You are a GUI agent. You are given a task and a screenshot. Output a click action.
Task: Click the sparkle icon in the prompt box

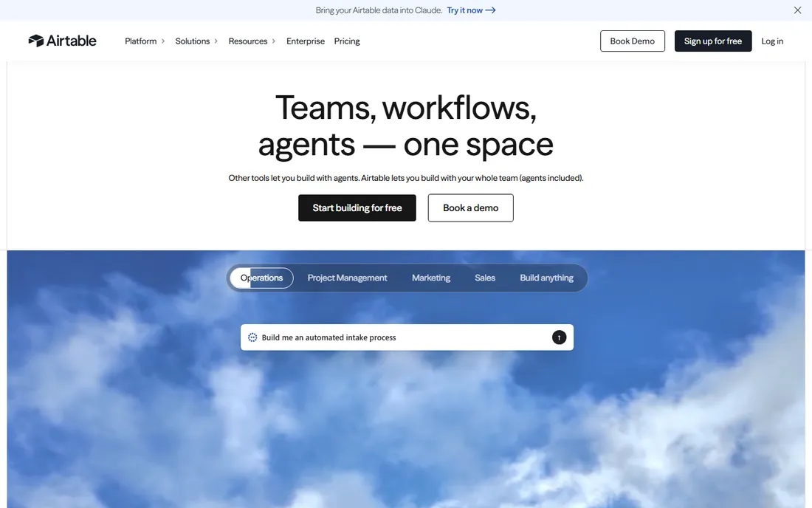(252, 337)
